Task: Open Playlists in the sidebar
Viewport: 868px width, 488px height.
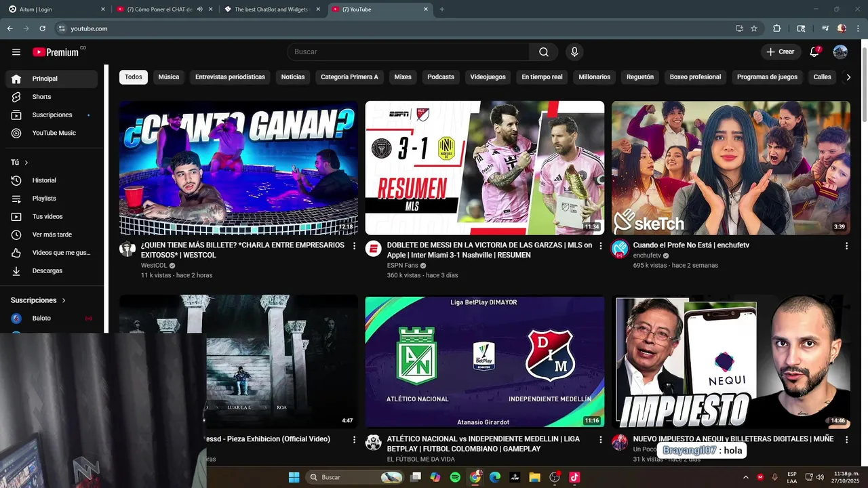Action: [52, 199]
